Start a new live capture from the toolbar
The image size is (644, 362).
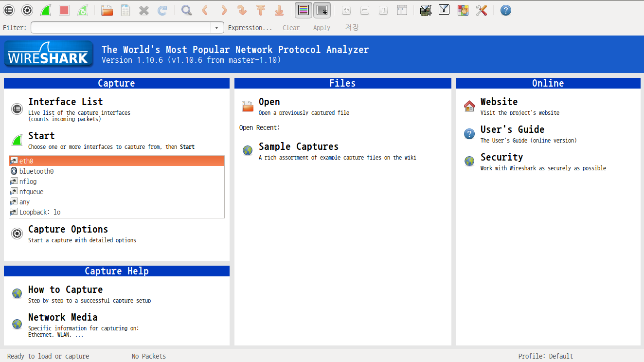coord(46,10)
